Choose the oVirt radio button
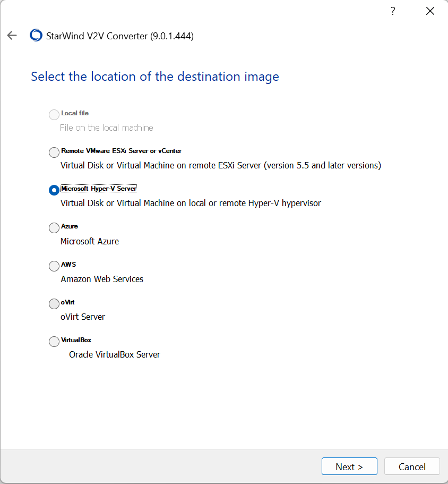Viewport: 448px width, 484px height. (x=54, y=304)
